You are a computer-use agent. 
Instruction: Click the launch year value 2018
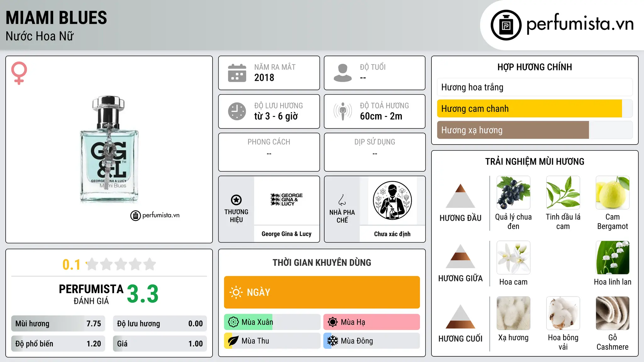[264, 78]
